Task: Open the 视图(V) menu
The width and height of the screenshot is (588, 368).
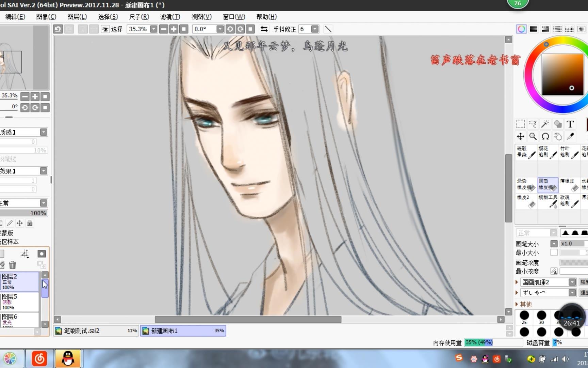Action: (201, 17)
